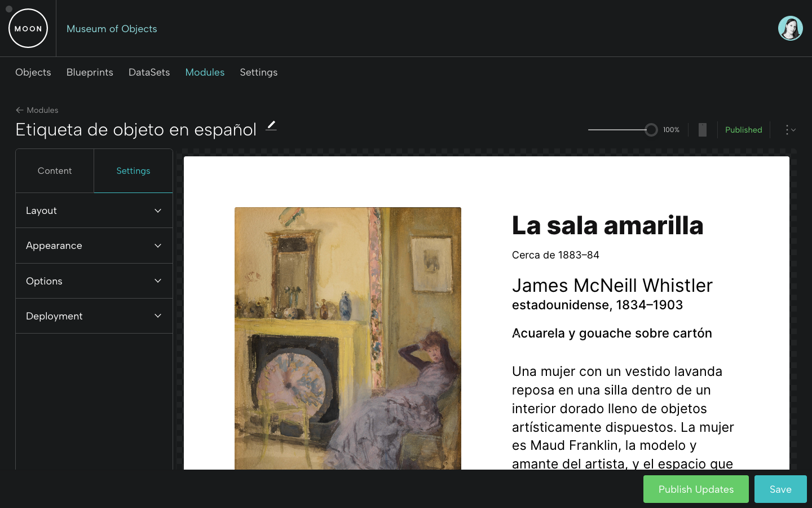
Task: Click the James McNeill Whistler text
Action: 612,286
